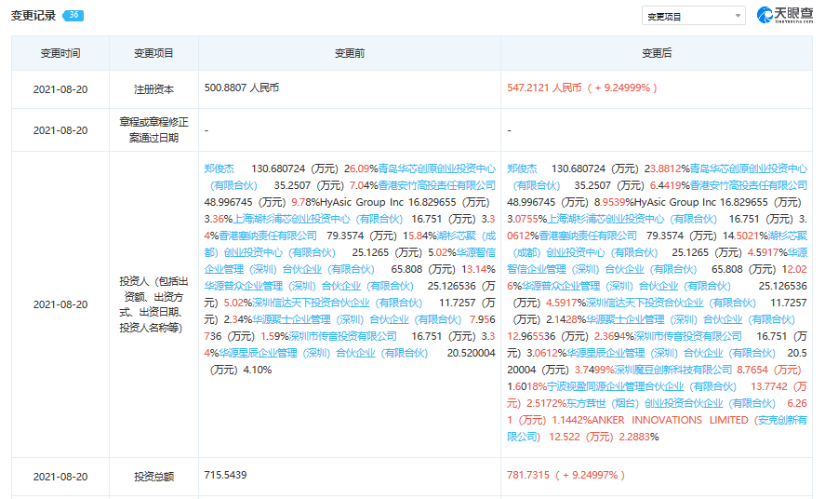This screenshot has height=499, width=825.
Task: Open 深圳信达天下投资合伙企业 in the 变更后 column
Action: 671,303
